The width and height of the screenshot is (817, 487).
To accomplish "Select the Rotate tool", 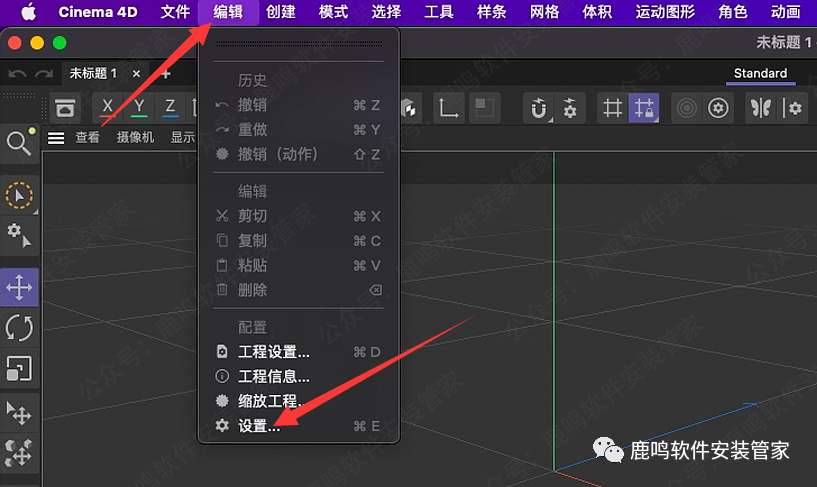I will pyautogui.click(x=20, y=328).
